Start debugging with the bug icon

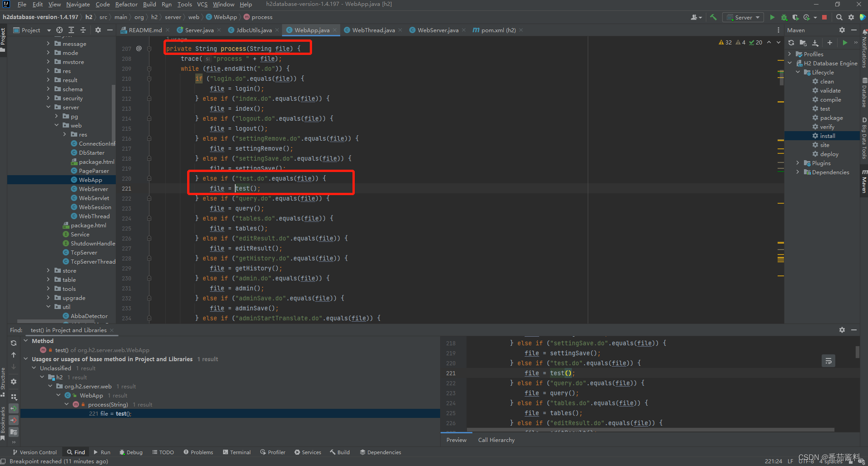tap(784, 17)
